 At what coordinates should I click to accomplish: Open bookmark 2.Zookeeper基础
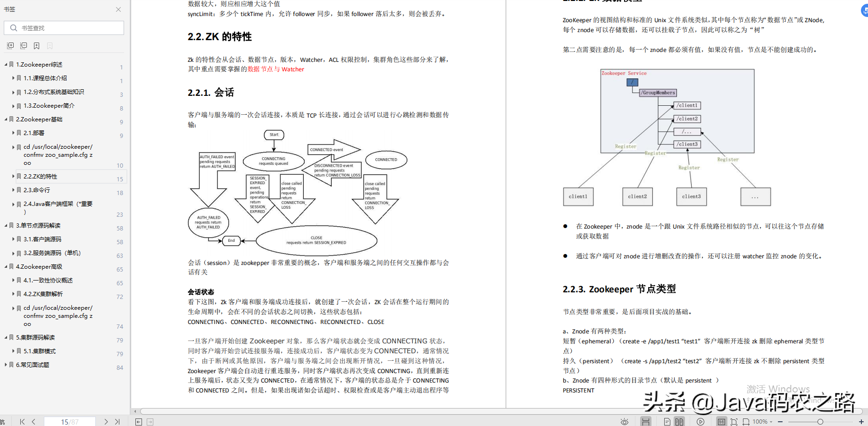[39, 119]
